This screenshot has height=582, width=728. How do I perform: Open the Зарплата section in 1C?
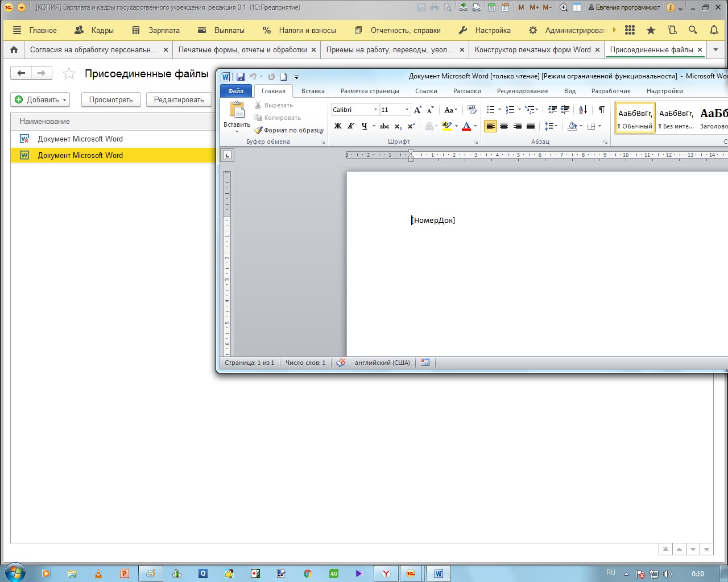click(x=156, y=30)
